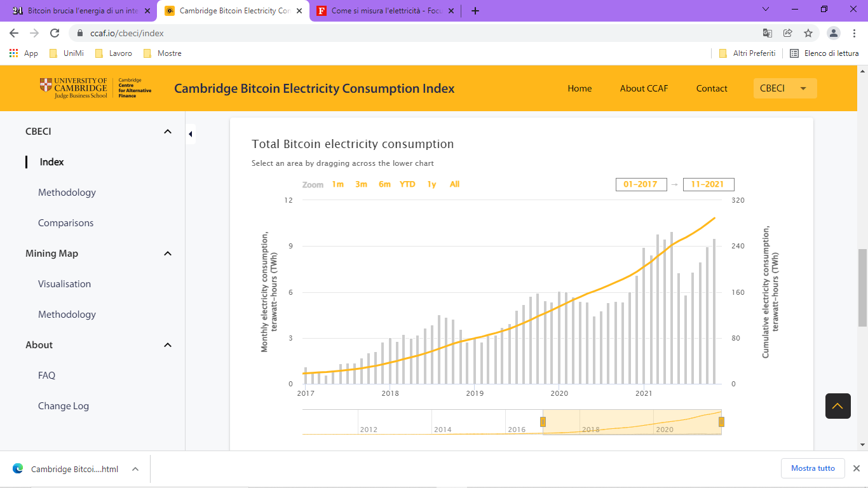The image size is (868, 488).
Task: Click highlighted navigator range area
Action: coord(632,422)
